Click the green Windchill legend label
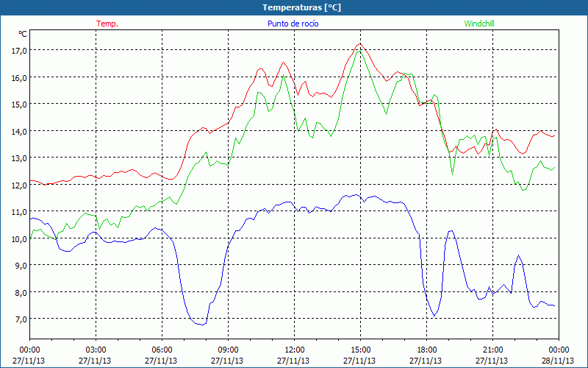The image size is (588, 368). [479, 24]
